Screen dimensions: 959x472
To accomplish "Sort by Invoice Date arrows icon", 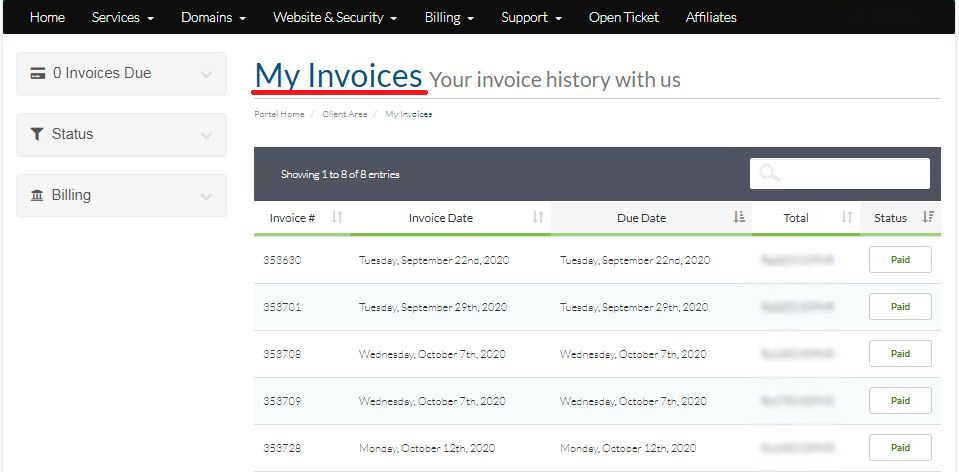I will [x=538, y=217].
